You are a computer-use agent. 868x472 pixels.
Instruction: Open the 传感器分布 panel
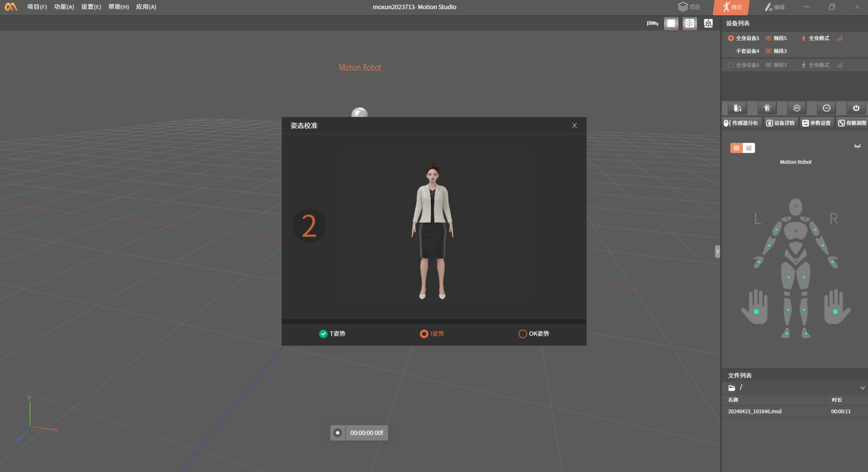[x=741, y=123]
